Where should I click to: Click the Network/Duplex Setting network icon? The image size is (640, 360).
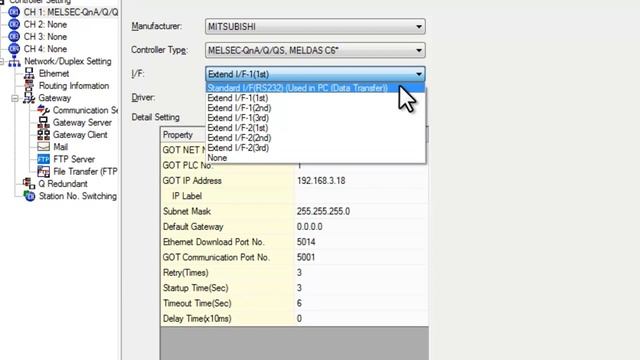(14, 62)
